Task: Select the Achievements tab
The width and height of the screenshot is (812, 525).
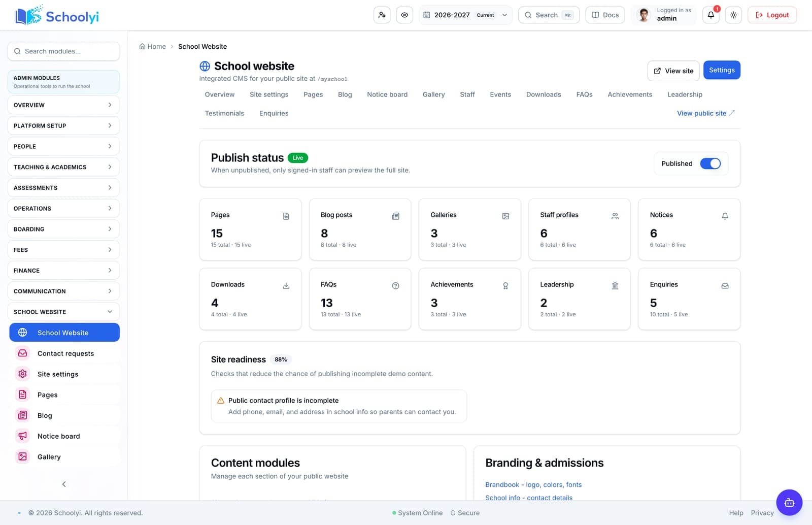Action: tap(630, 94)
